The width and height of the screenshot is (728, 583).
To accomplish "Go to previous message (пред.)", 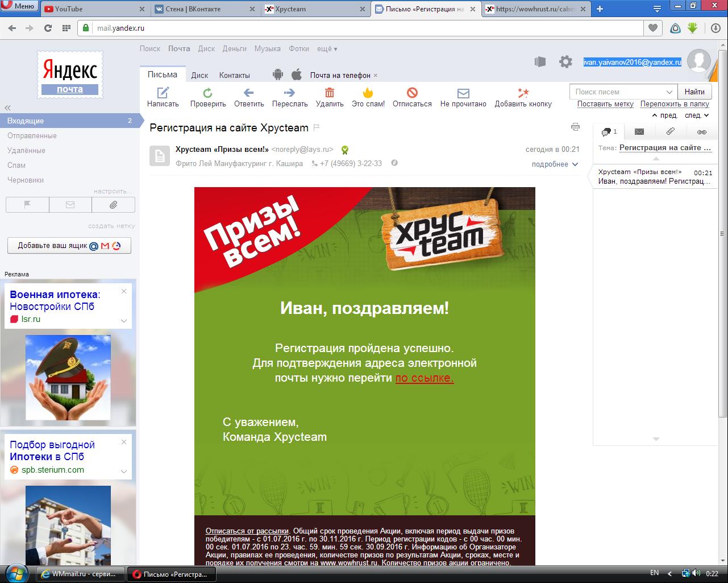I will click(664, 115).
